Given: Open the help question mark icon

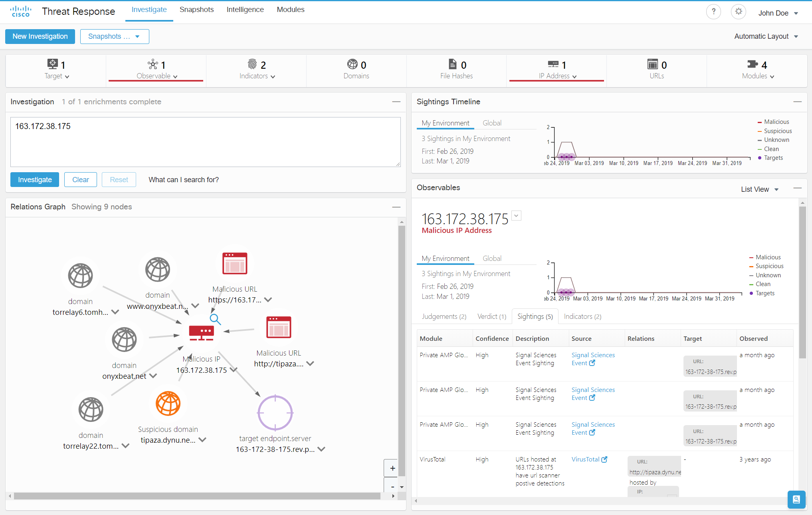Looking at the screenshot, I should (x=713, y=12).
